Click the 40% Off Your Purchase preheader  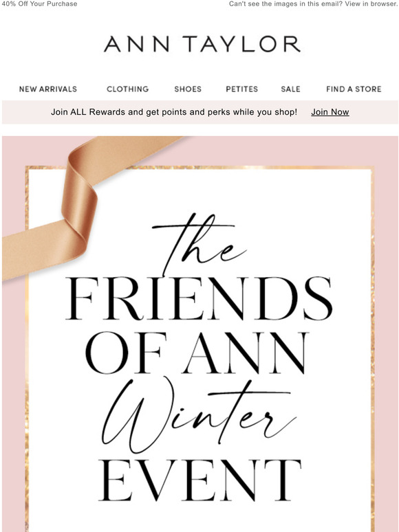coord(39,4)
